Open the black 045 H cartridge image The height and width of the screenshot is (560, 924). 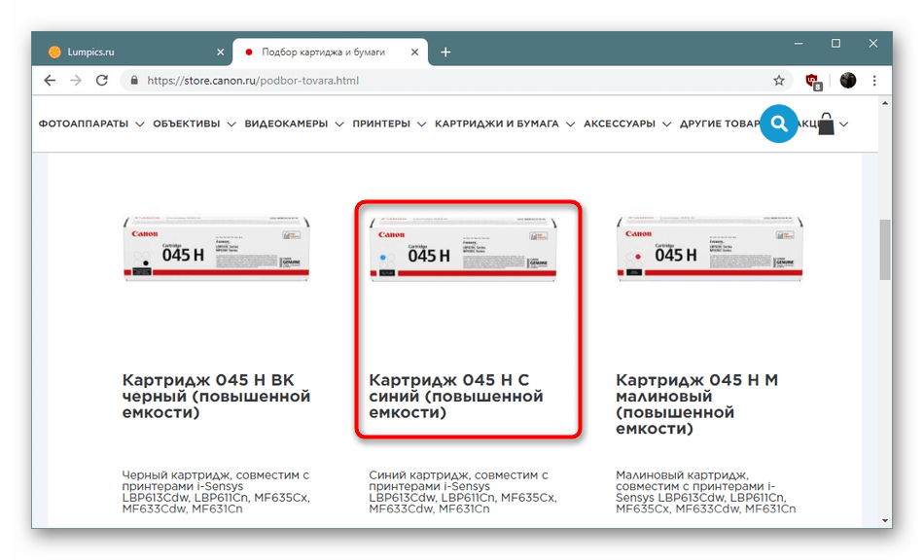(x=216, y=248)
